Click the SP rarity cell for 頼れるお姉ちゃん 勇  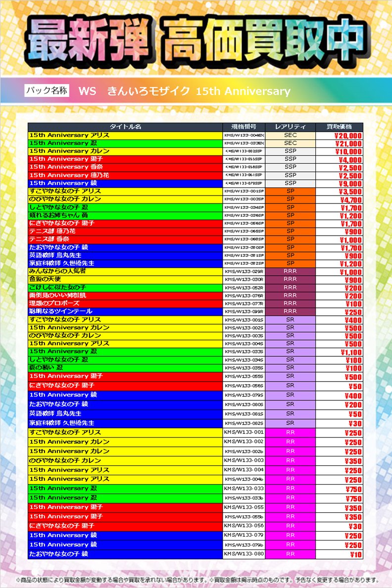(291, 215)
